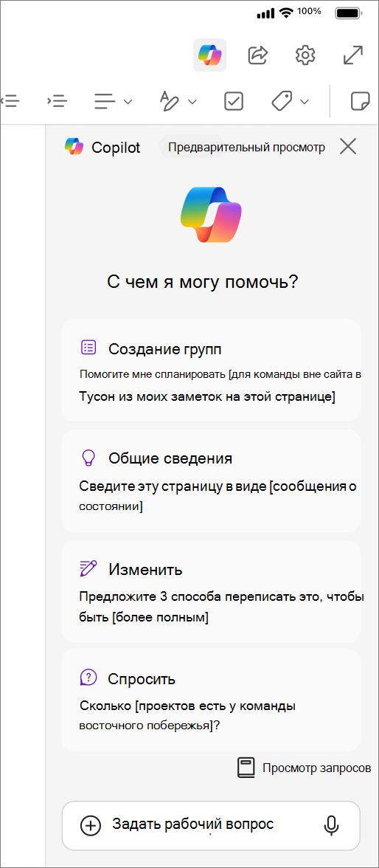Click the lightbulb icon beside Общие сведения
379x868 pixels.
(88, 458)
